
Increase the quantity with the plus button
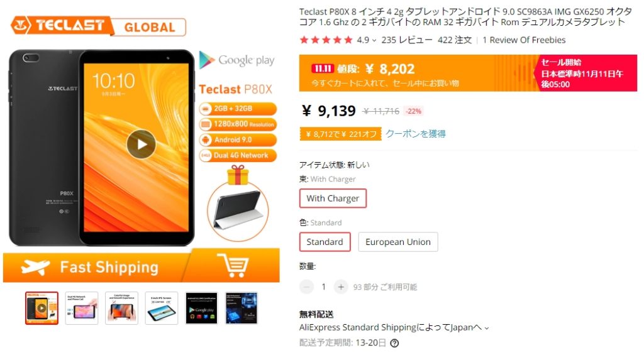(340, 287)
